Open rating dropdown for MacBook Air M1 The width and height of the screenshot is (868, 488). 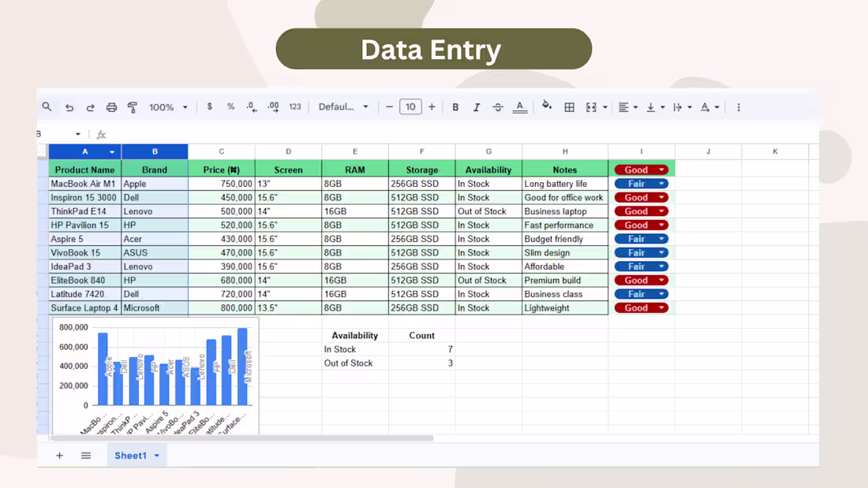point(661,184)
